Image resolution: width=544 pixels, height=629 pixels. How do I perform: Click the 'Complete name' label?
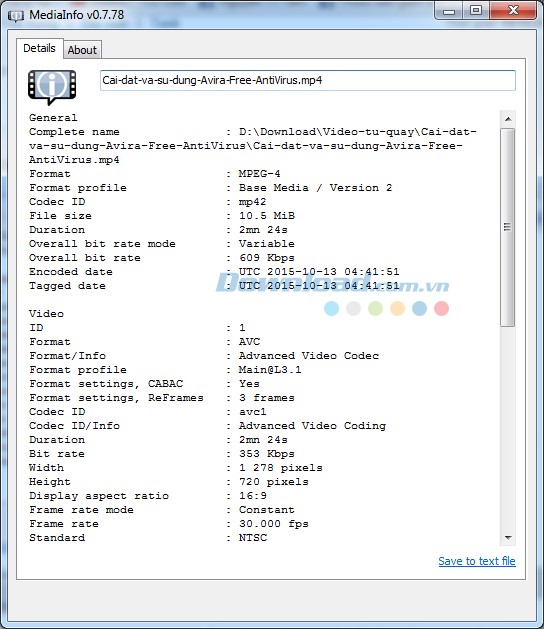click(x=74, y=132)
